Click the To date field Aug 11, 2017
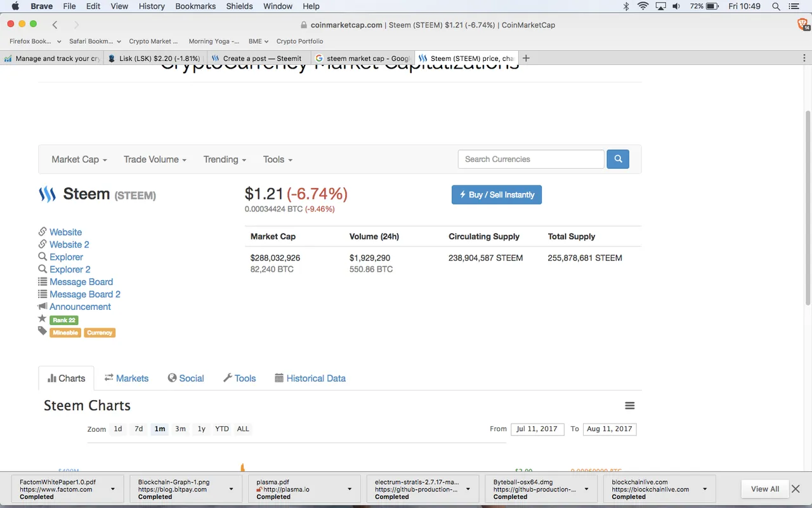Viewport: 812px width, 508px height. coord(610,429)
